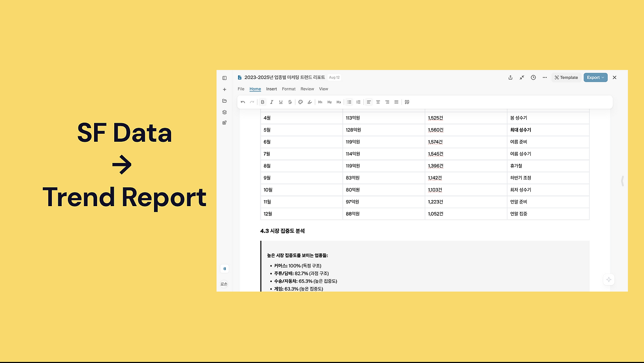The width and height of the screenshot is (644, 363).
Task: Undo the last edit
Action: point(243,102)
